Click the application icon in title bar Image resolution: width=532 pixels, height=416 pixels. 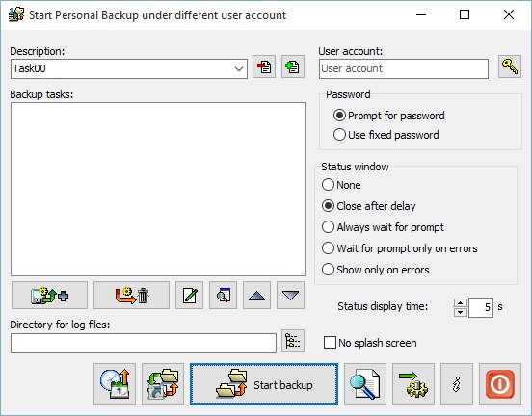coord(16,14)
